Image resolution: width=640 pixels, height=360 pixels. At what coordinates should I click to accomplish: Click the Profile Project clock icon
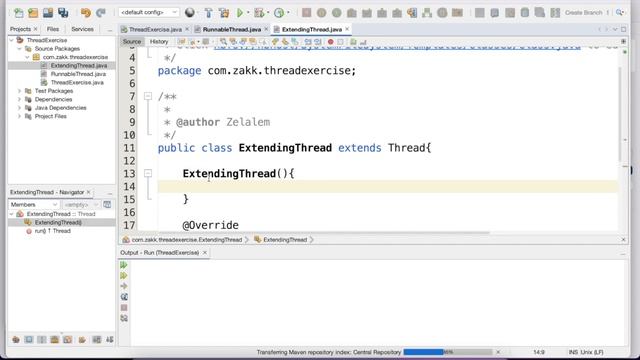pos(279,13)
